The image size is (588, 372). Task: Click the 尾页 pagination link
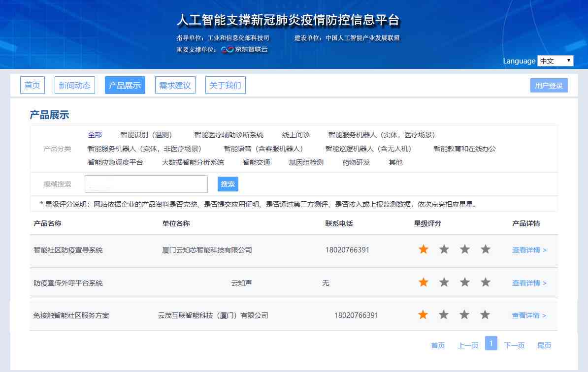[544, 345]
